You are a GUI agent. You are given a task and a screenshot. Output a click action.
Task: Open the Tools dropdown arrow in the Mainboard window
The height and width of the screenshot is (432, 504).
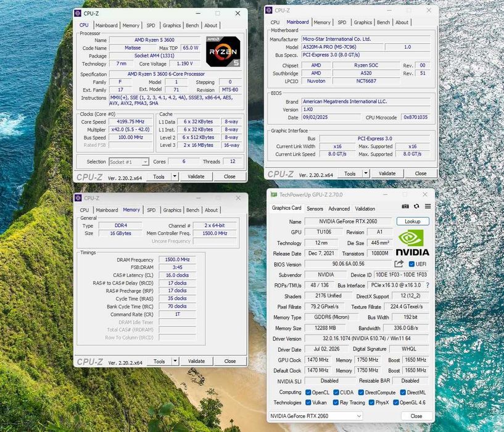point(366,173)
